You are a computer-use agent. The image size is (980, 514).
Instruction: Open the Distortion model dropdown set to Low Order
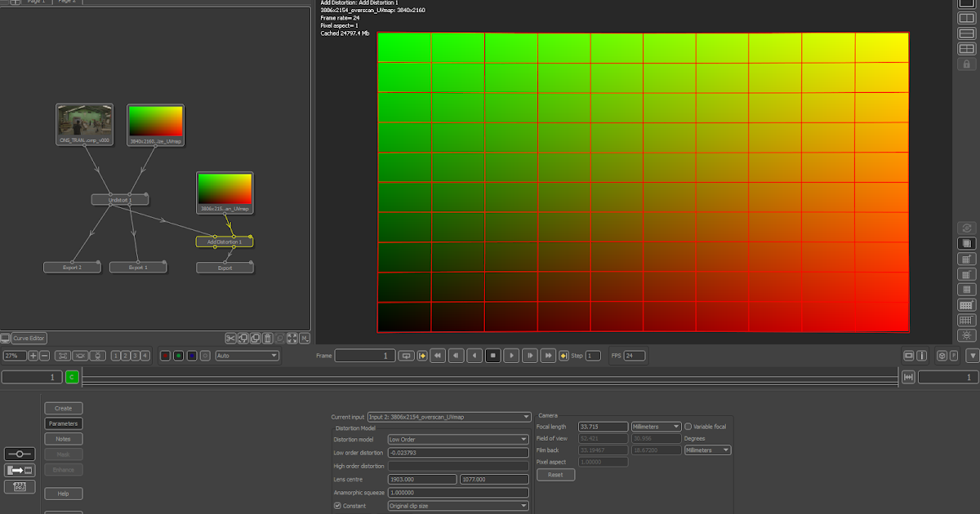[x=457, y=439]
